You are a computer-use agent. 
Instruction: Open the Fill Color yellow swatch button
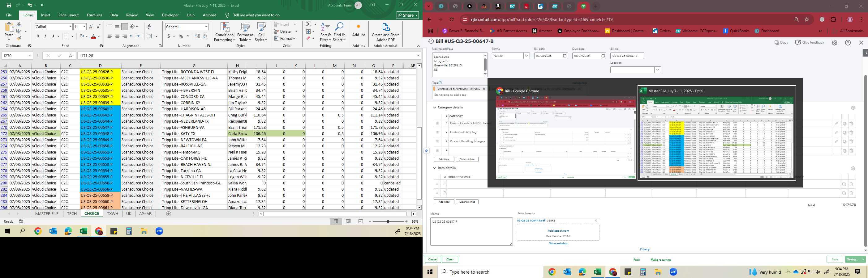pos(82,36)
